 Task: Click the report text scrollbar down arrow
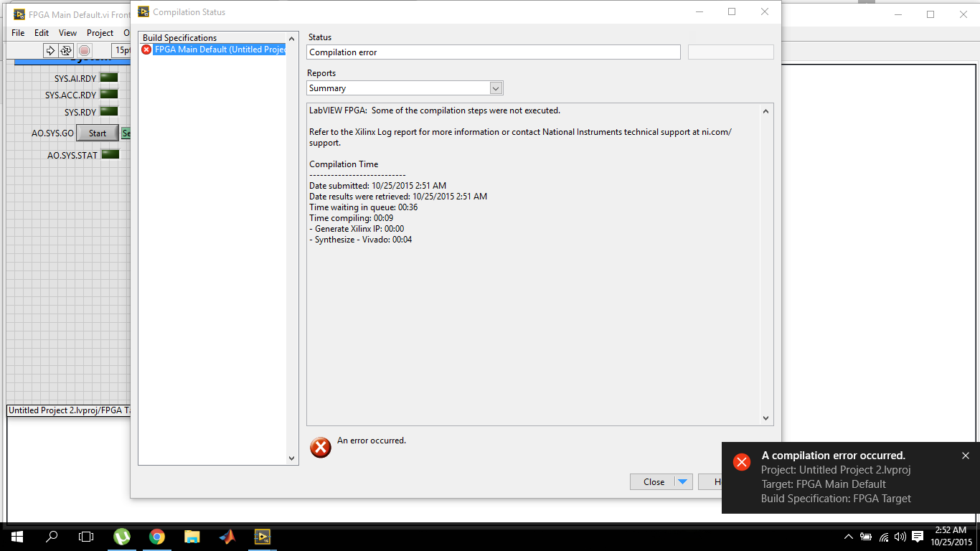click(x=765, y=418)
